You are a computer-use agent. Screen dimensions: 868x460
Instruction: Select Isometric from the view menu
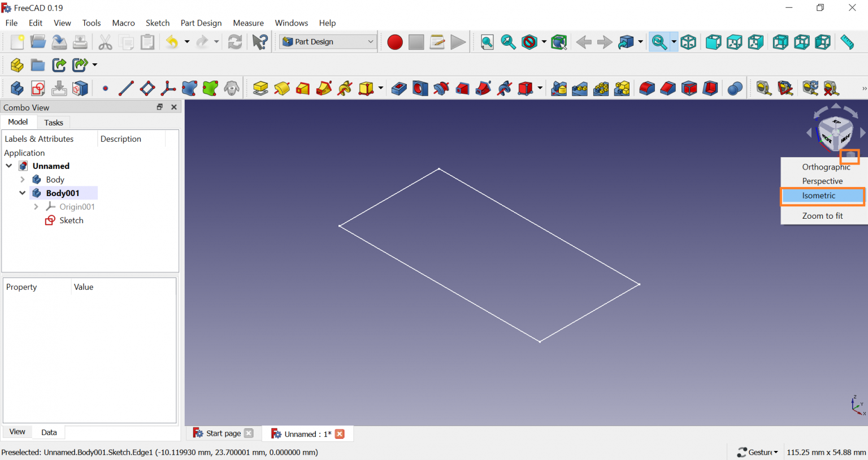click(x=818, y=196)
